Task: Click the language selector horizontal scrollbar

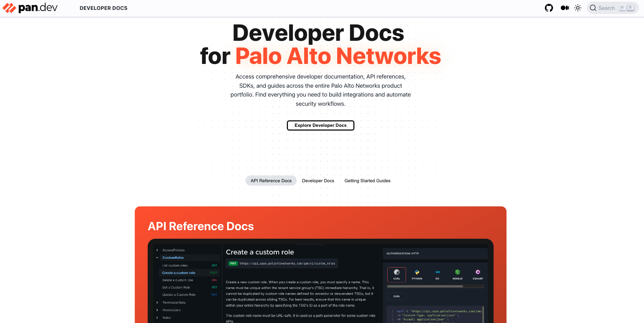Action: tap(425, 286)
